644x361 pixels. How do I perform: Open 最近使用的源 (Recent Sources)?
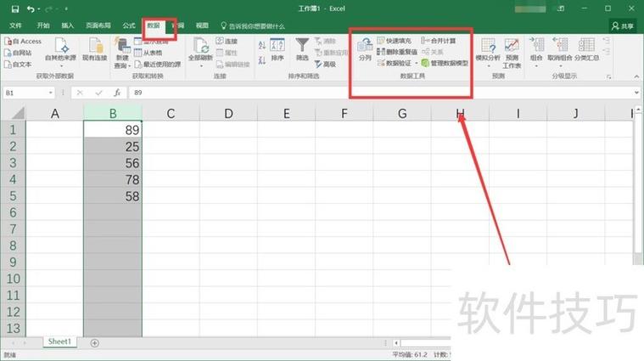pos(158,65)
